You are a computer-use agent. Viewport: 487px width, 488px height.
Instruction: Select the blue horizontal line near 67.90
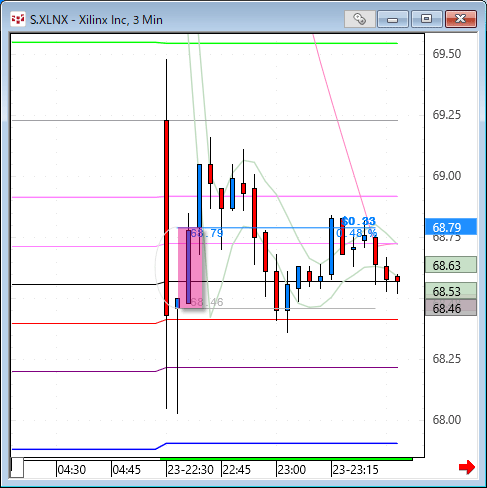pyautogui.click(x=205, y=446)
